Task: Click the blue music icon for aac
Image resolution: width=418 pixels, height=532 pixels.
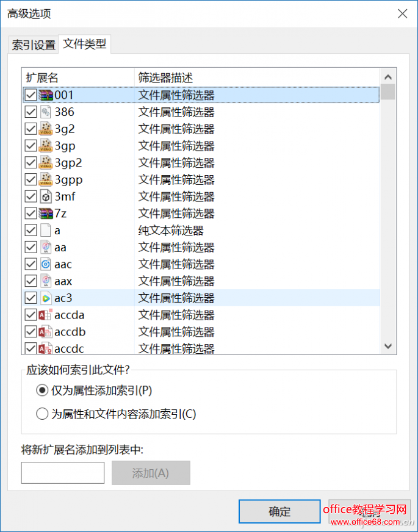Action: [46, 264]
